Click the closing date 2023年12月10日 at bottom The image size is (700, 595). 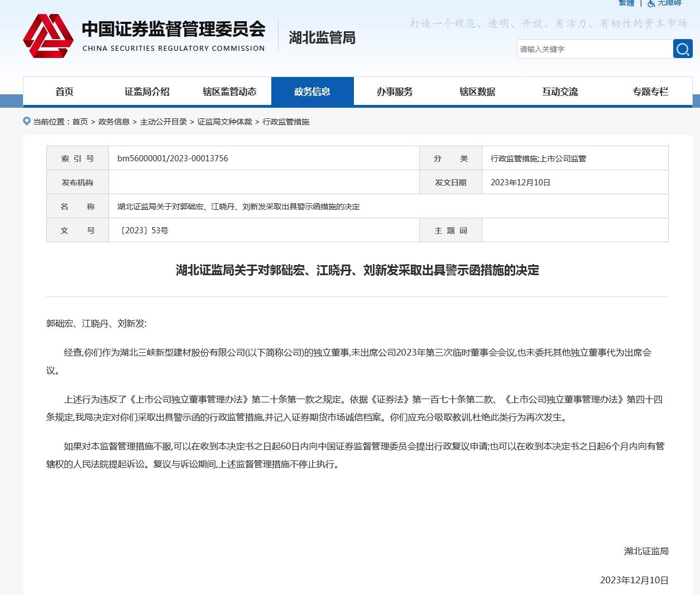pyautogui.click(x=634, y=580)
